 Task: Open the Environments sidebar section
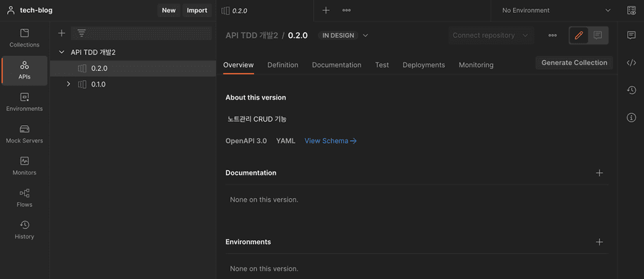pyautogui.click(x=24, y=102)
